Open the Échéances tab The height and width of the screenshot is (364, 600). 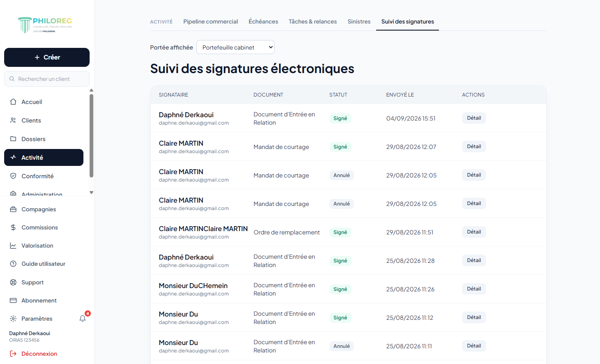click(x=263, y=21)
